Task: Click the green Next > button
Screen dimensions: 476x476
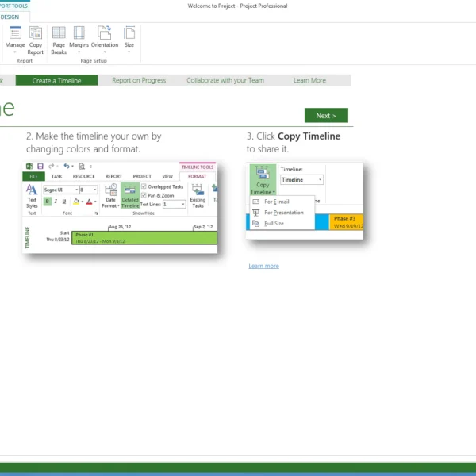Action: (x=326, y=115)
